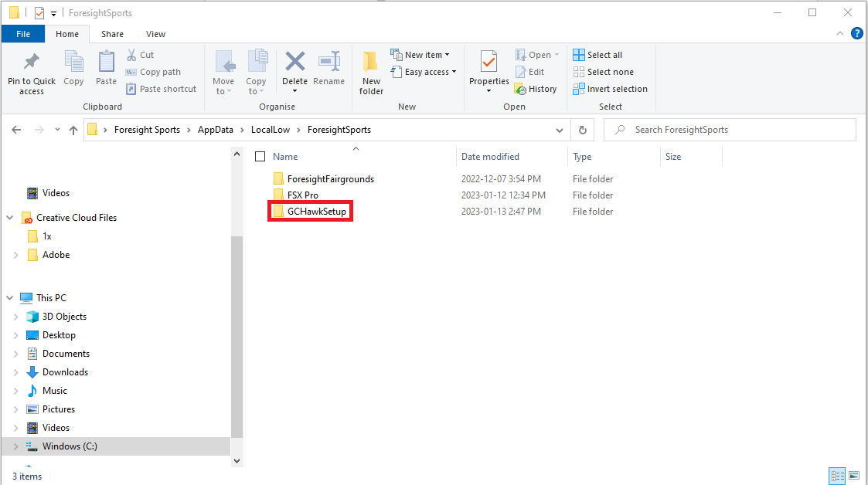
Task: Open Customize Quick Access Toolbar dropdown
Action: [53, 13]
